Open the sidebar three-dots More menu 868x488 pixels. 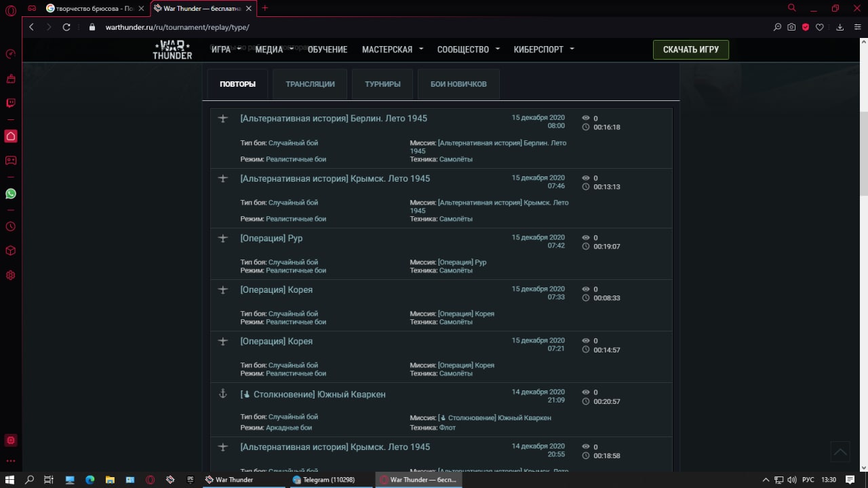pyautogui.click(x=10, y=461)
